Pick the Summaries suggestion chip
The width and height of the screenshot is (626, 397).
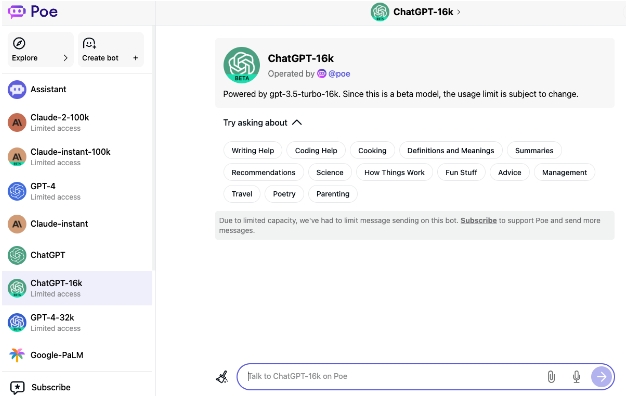(534, 151)
